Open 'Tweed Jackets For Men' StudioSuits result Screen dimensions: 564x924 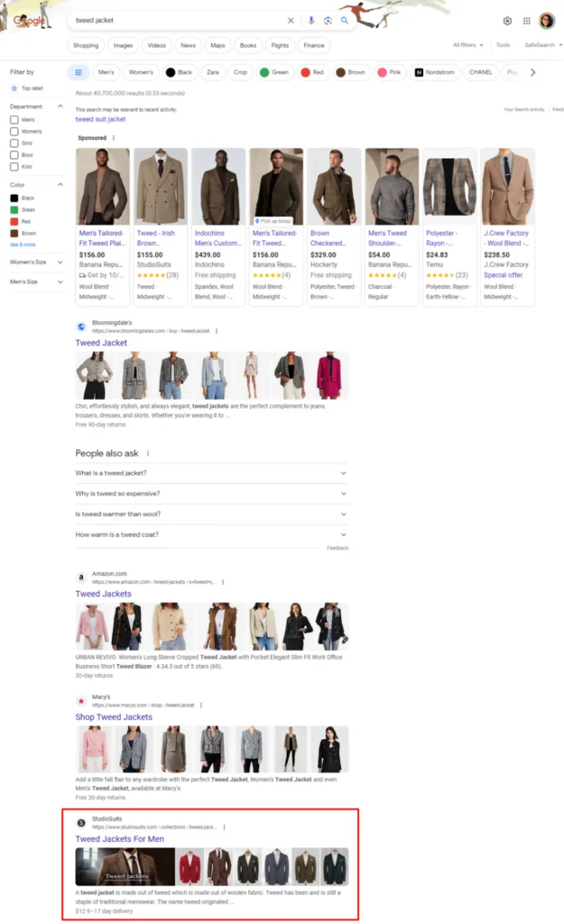[120, 839]
